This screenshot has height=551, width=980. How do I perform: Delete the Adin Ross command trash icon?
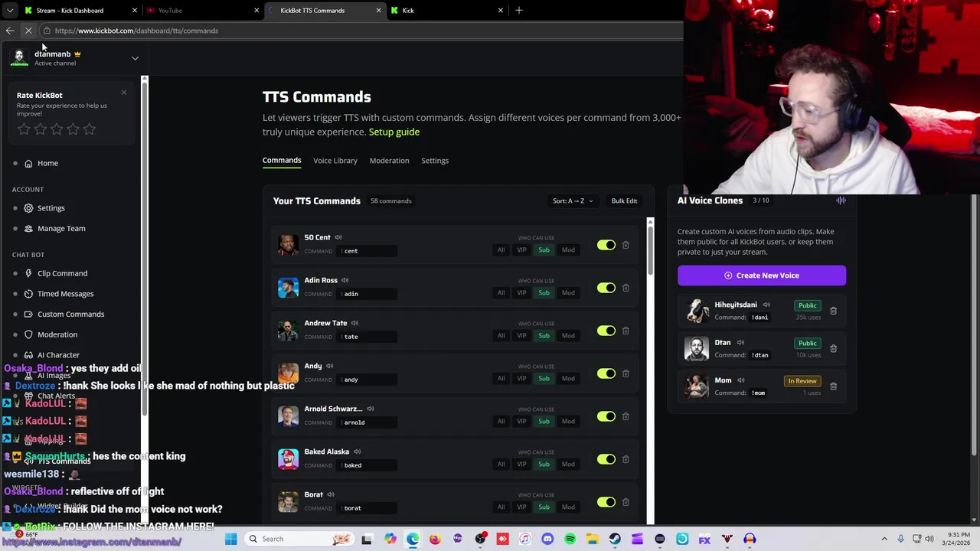pyautogui.click(x=626, y=288)
